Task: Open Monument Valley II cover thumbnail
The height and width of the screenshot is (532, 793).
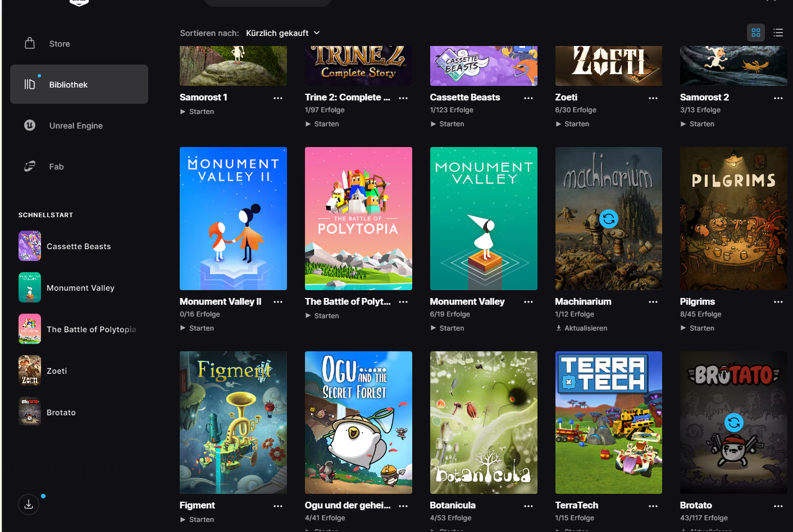Action: pyautogui.click(x=233, y=218)
